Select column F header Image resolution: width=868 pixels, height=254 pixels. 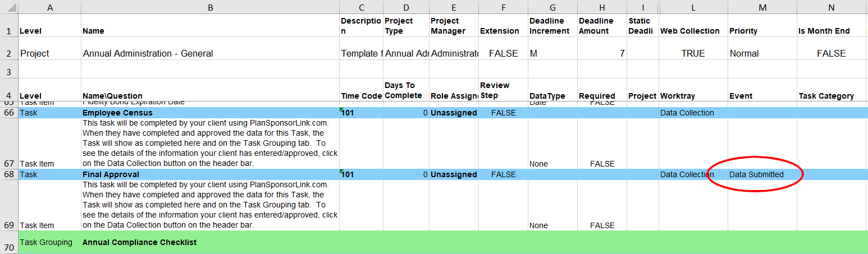tap(503, 7)
